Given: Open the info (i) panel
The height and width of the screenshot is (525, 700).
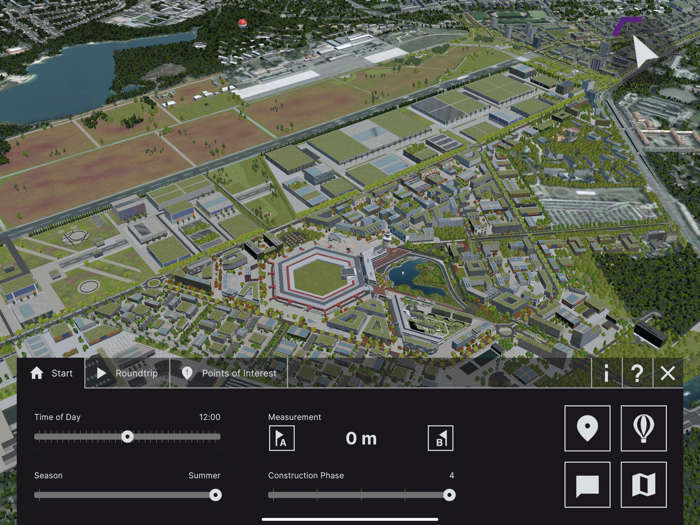Looking at the screenshot, I should coord(606,373).
